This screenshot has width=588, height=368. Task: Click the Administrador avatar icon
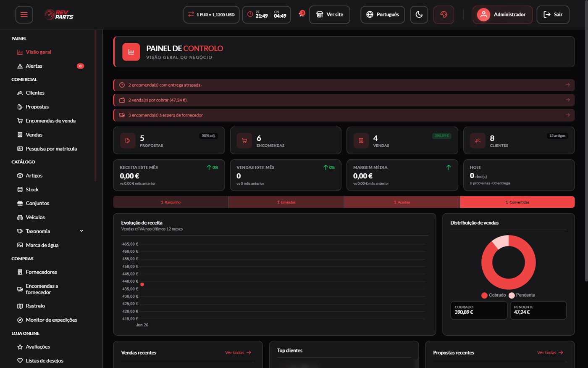pos(483,14)
